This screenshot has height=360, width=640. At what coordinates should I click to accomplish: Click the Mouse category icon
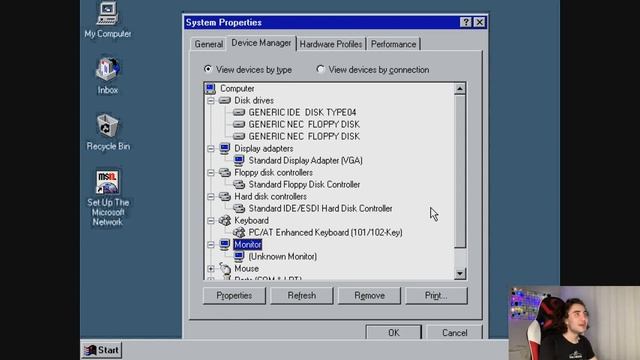224,268
